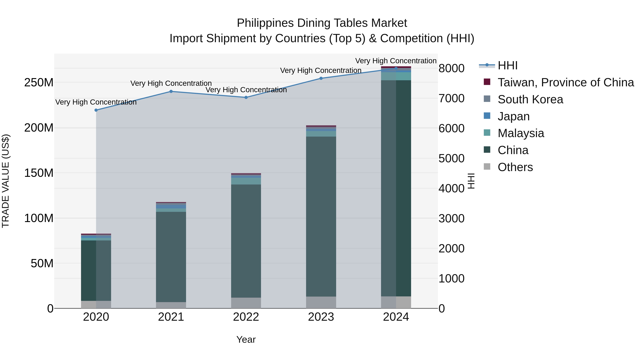Click the Import Shipment by Countries subtitle
The image size is (644, 362).
click(322, 38)
